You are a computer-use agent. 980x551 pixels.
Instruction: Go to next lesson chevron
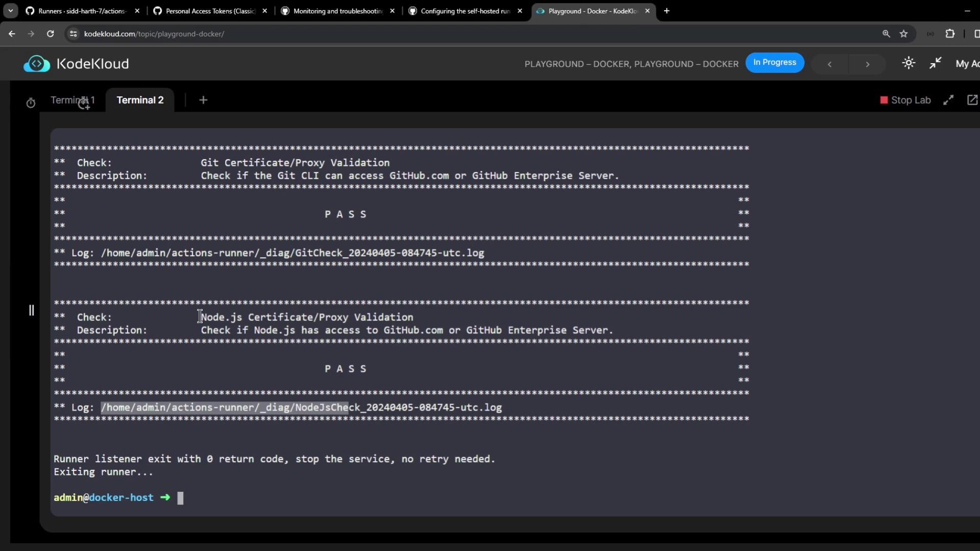(x=867, y=64)
